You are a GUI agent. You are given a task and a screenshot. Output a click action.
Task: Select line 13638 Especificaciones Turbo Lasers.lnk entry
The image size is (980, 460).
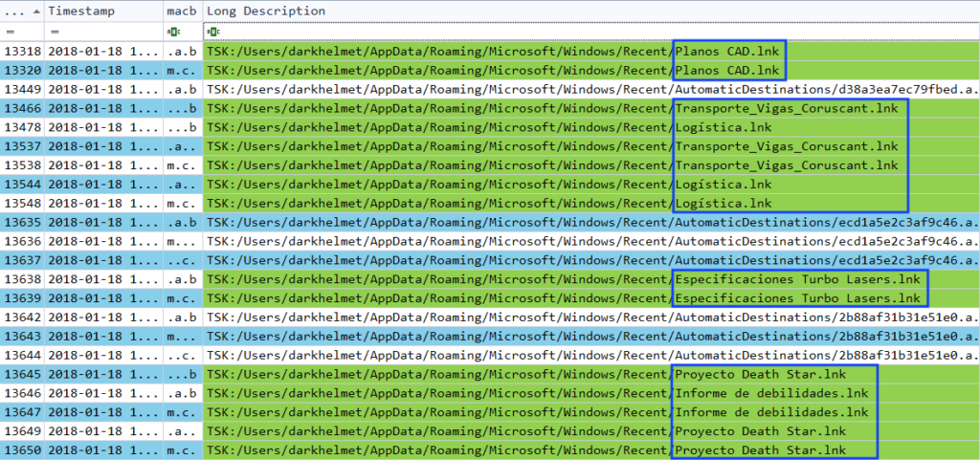[796, 279]
